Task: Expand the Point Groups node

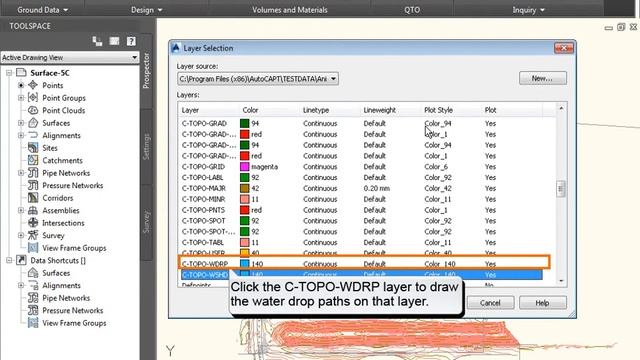Action: pyautogui.click(x=21, y=98)
